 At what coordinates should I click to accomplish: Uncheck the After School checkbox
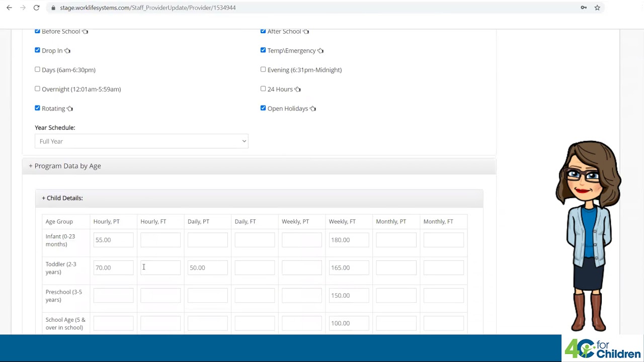coord(263,31)
